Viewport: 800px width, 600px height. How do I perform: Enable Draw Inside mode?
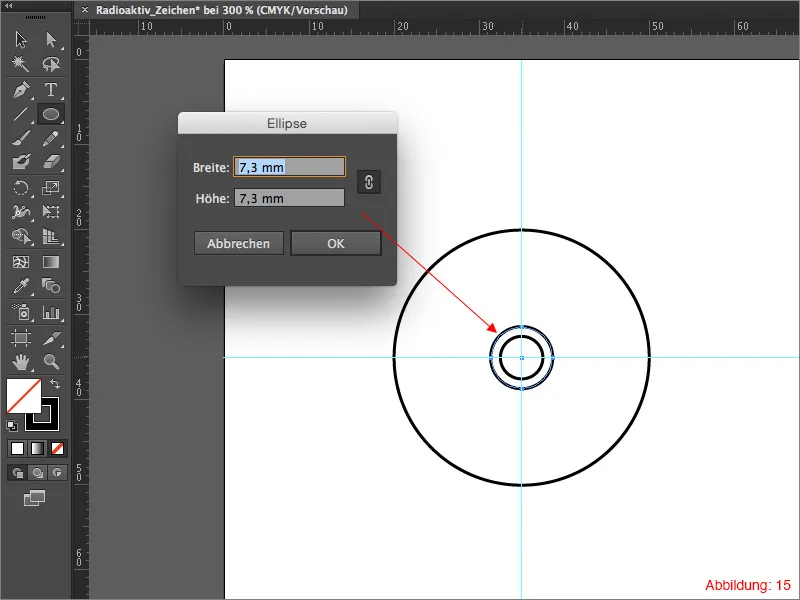pos(57,472)
